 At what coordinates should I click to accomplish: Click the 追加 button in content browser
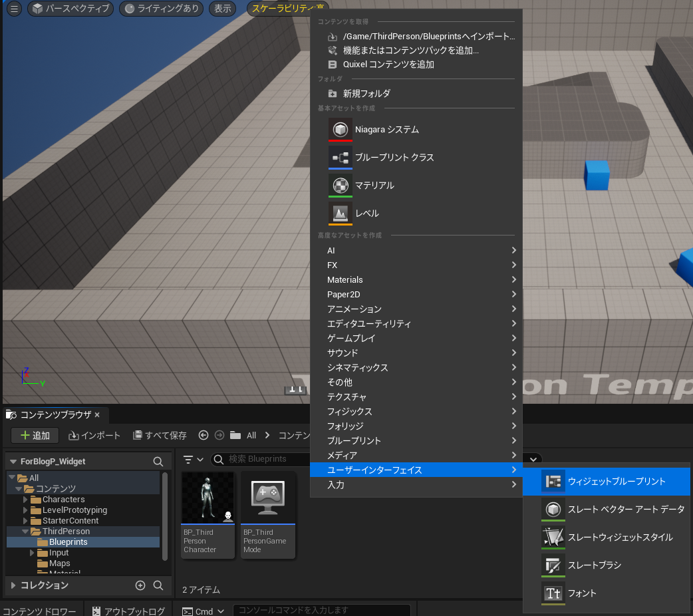tap(35, 436)
